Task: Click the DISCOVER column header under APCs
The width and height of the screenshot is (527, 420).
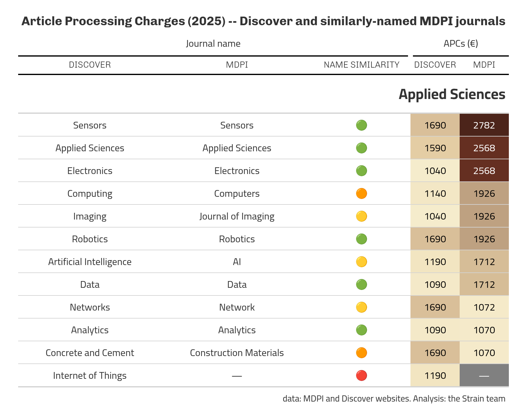Action: (435, 65)
